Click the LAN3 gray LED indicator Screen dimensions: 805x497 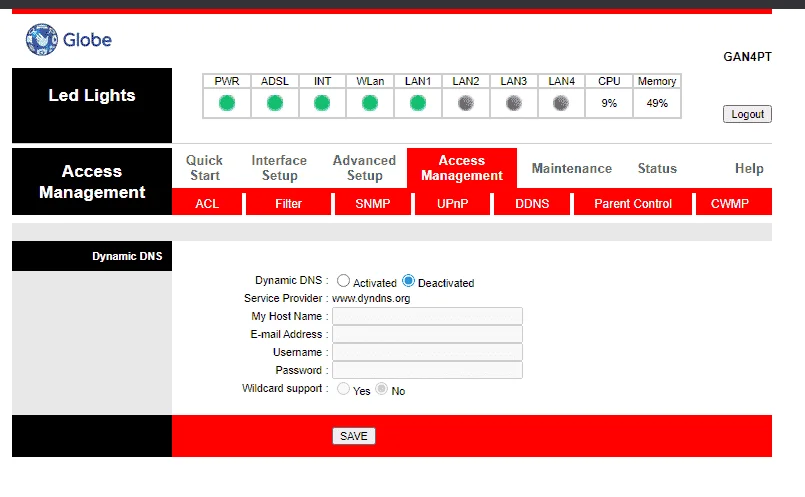pos(513,103)
